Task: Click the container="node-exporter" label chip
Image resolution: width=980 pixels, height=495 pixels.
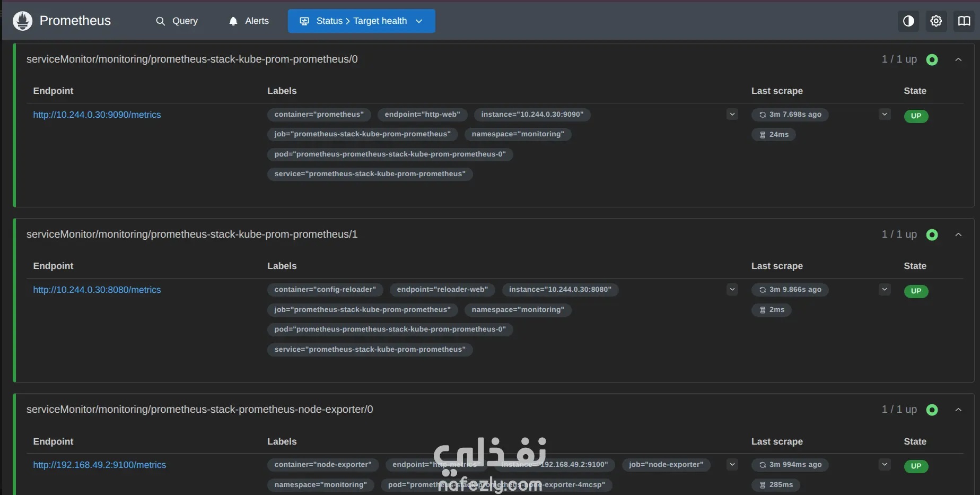Action: (323, 465)
